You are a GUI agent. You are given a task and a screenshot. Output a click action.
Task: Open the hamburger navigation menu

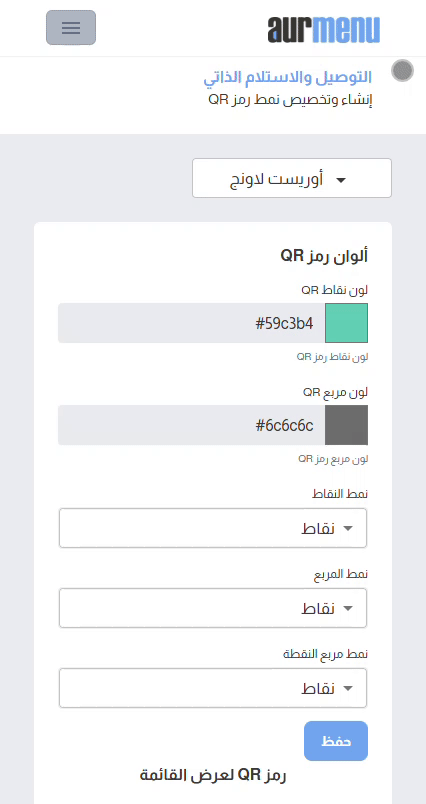coord(71,28)
